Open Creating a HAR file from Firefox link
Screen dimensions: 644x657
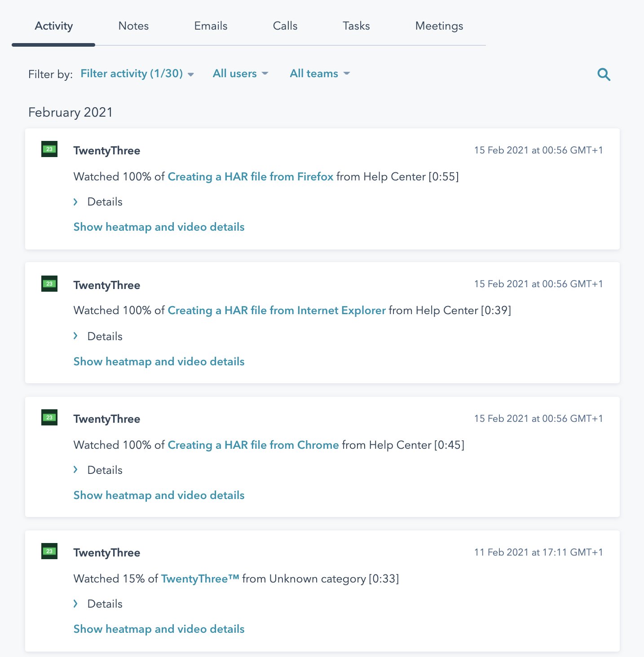tap(251, 177)
